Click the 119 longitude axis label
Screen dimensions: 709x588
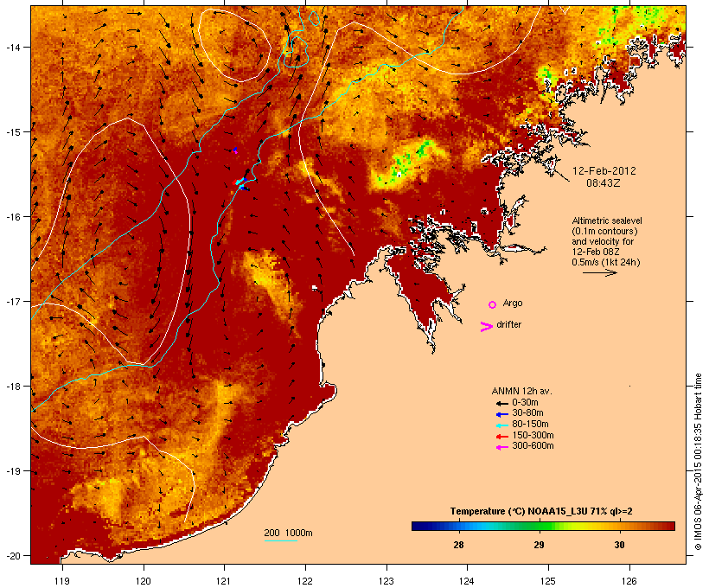click(62, 581)
